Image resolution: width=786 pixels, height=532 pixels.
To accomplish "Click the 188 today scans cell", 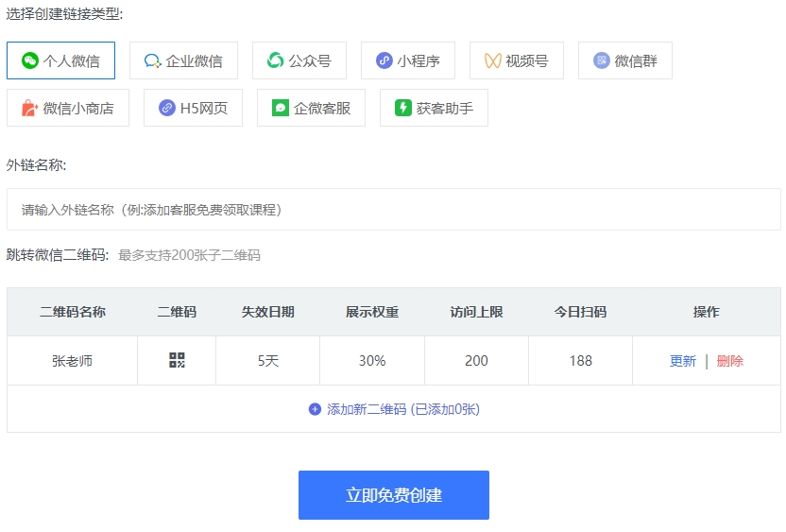I will 580,361.
